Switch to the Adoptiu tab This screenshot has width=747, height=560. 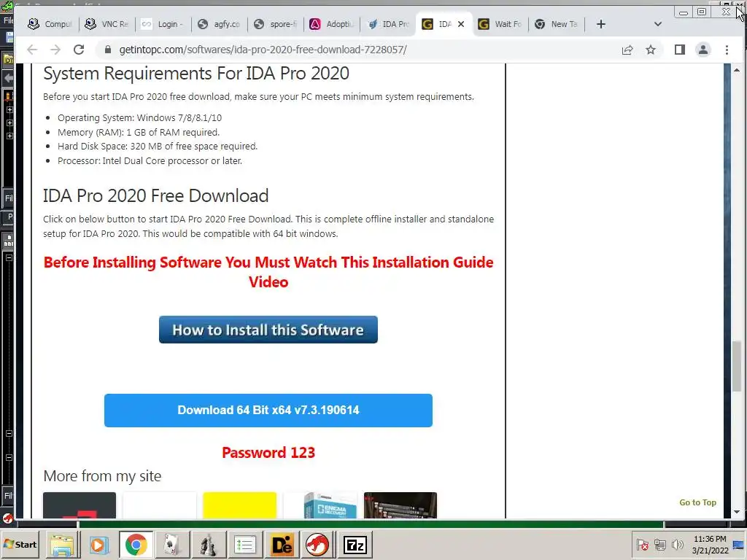tap(332, 24)
